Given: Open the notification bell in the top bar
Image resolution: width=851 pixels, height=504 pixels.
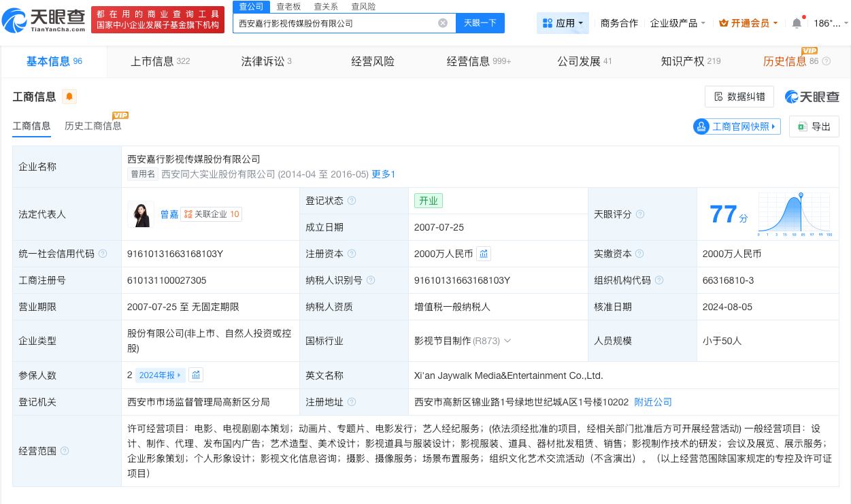Looking at the screenshot, I should 797,22.
